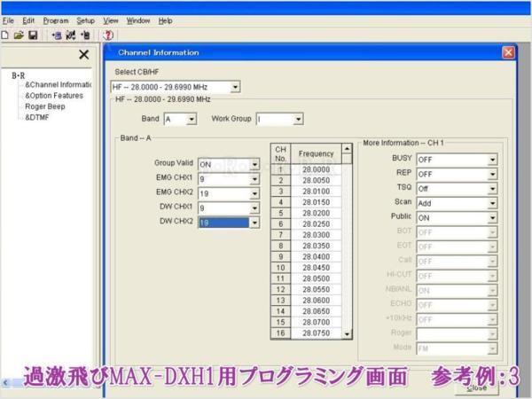Select the B-R root tree node

click(x=19, y=75)
